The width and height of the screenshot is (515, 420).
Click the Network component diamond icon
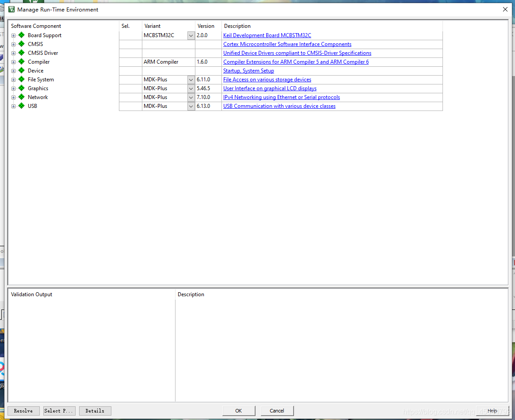[21, 97]
